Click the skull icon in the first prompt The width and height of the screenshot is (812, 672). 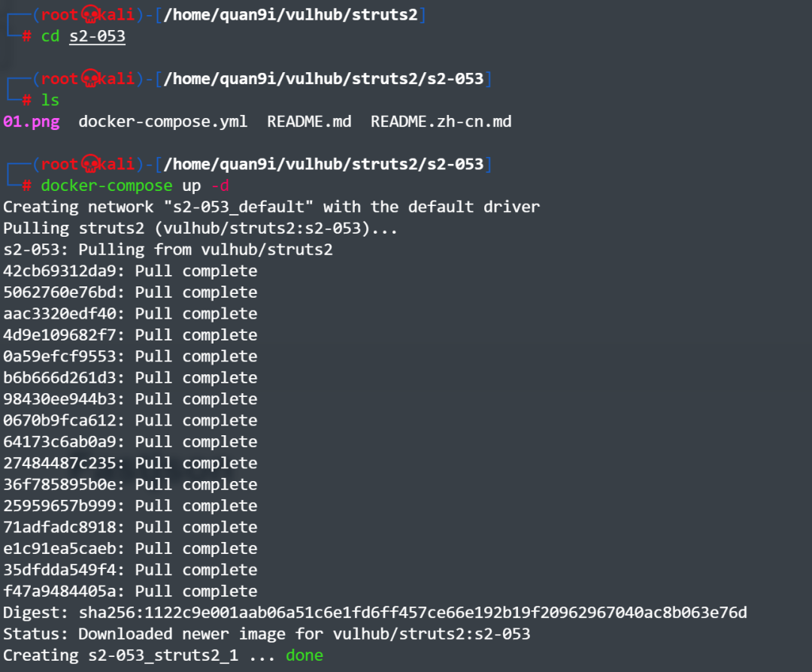[90, 14]
